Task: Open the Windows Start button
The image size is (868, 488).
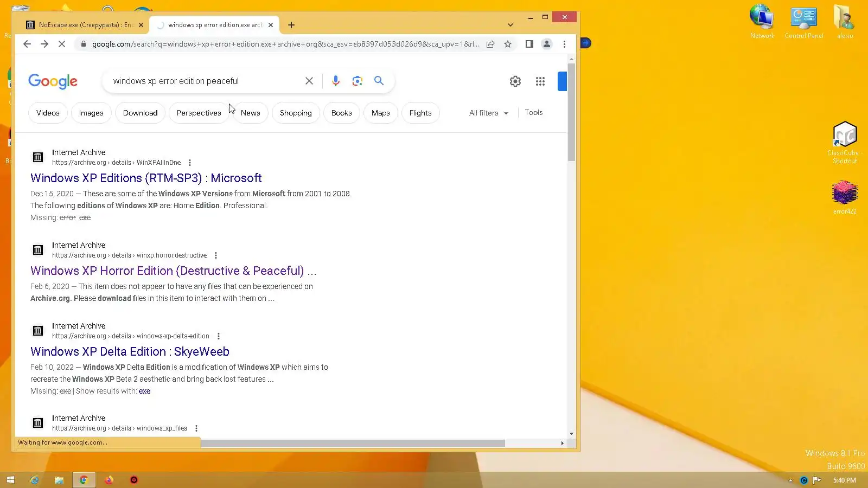Action: coord(10,480)
